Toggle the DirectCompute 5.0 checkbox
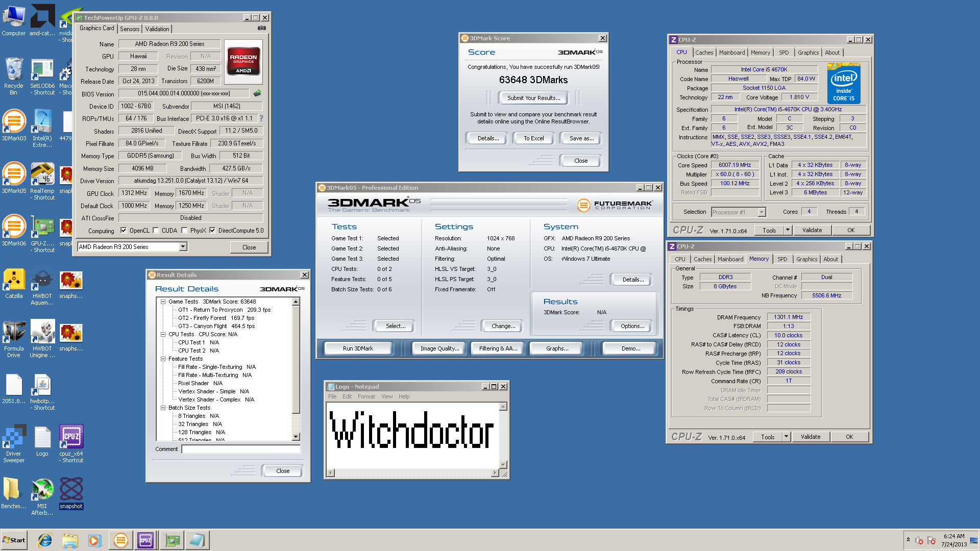980x551 pixels. coord(212,231)
